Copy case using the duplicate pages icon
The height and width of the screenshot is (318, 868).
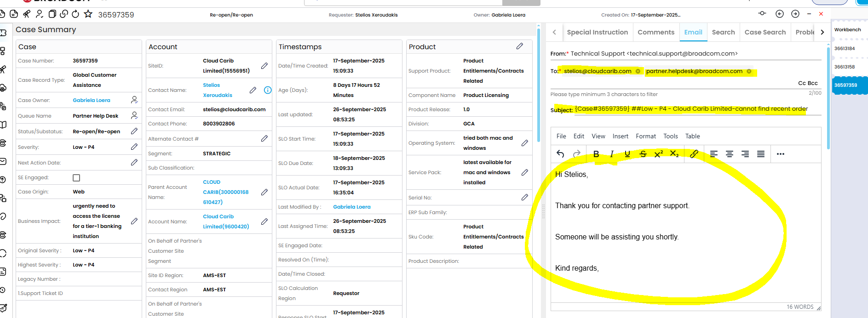pos(52,14)
